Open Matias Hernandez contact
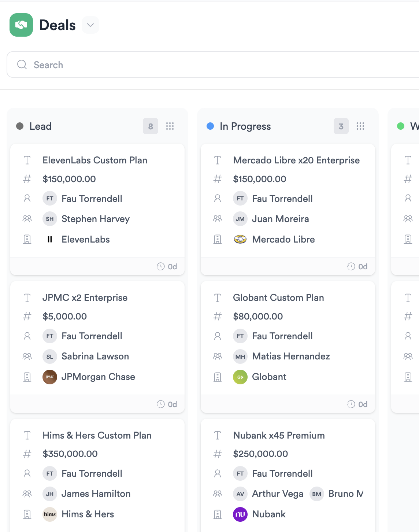 point(291,356)
